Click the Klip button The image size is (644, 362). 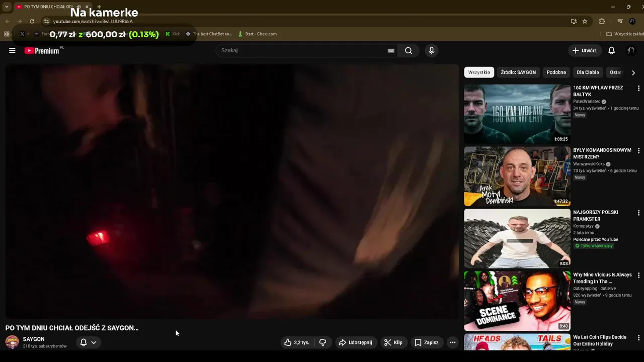pos(393,342)
